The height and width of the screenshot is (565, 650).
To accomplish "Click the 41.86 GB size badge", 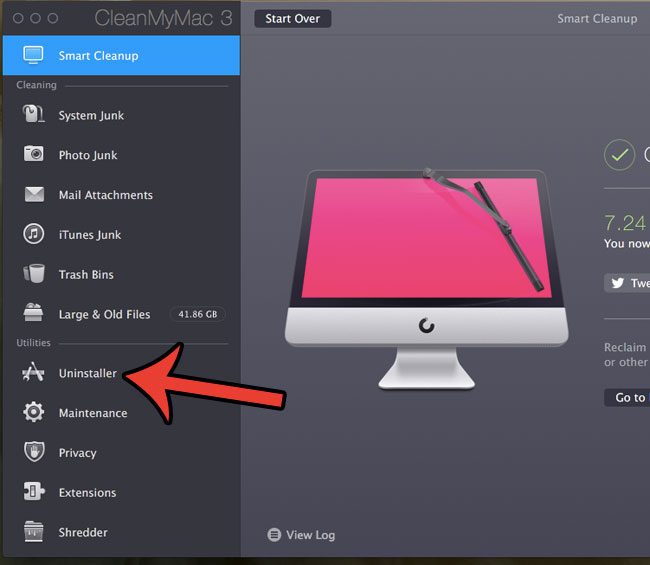I will 197,314.
